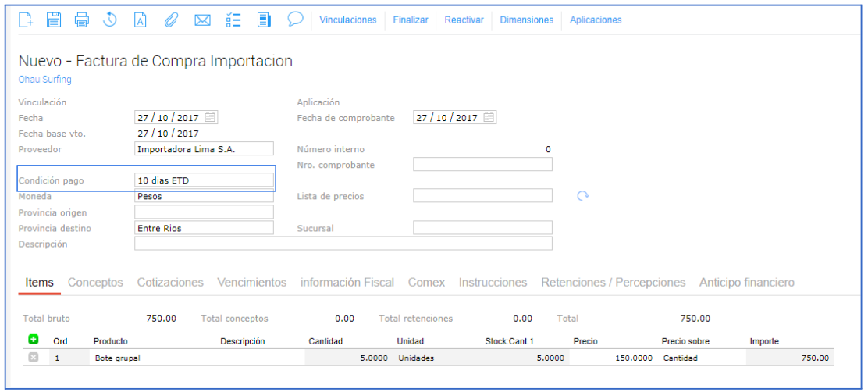Click the empty Descripción cell of Bote grupal
Screen dimensions: 868x392
point(260,358)
